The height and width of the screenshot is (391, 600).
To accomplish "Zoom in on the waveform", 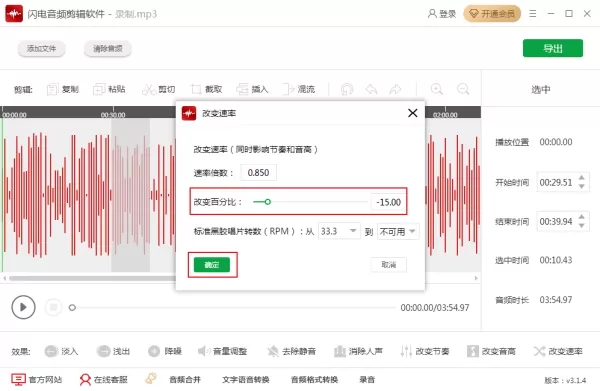I will 437,89.
